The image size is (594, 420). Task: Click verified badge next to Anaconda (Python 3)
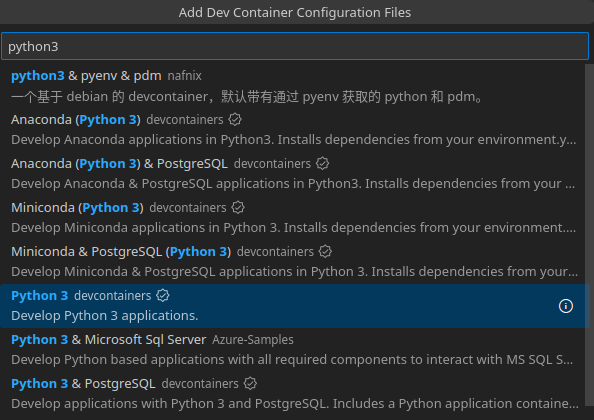coord(235,120)
